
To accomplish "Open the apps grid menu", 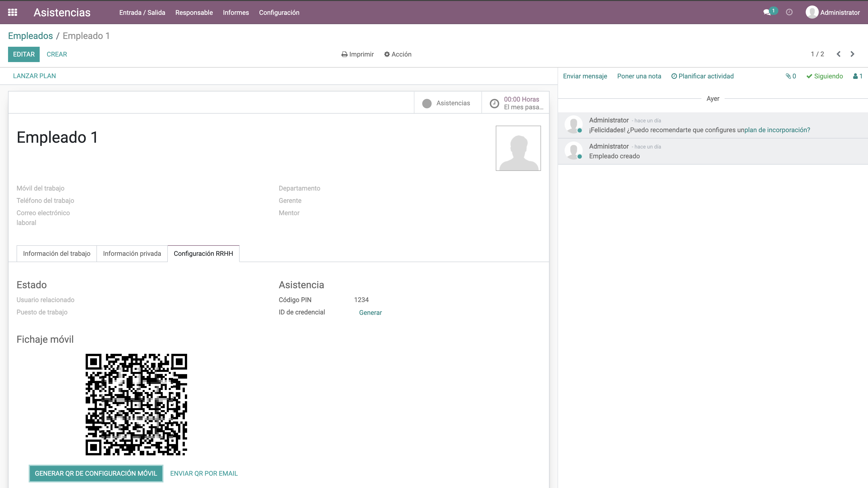I will pyautogui.click(x=13, y=13).
